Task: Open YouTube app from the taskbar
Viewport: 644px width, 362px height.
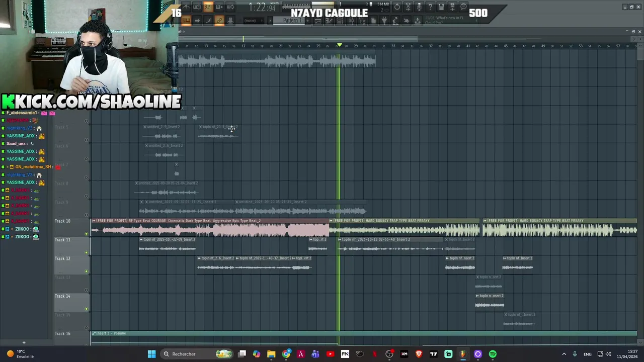Action: 330,354
